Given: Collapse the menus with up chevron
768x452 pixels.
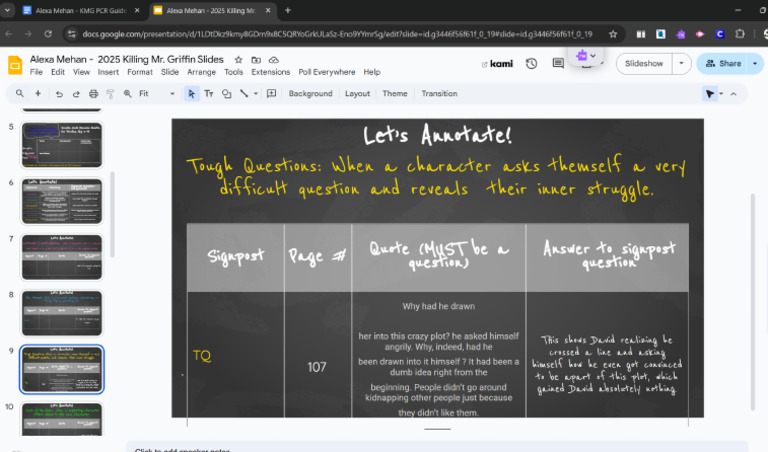Looking at the screenshot, I should pos(733,94).
